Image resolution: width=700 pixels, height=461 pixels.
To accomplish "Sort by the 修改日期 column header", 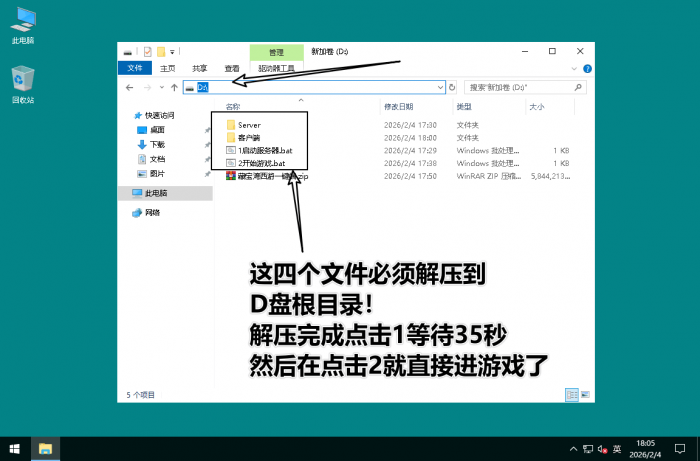I will point(398,107).
